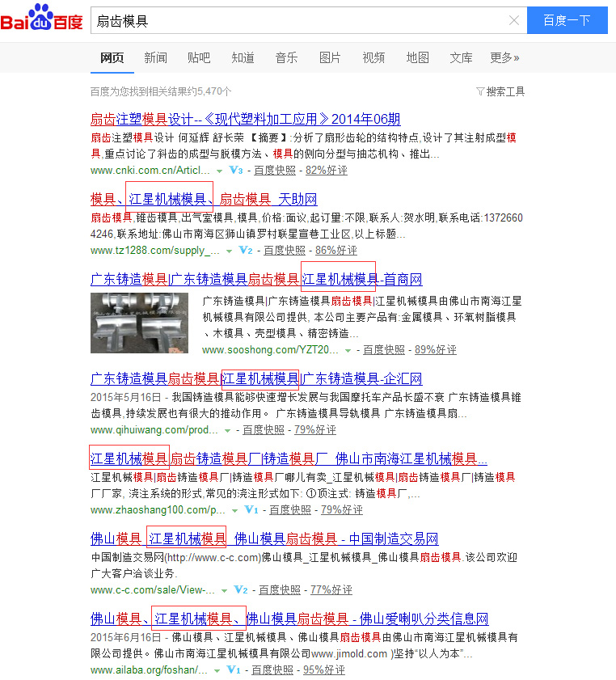The height and width of the screenshot is (680, 616).
Task: Open 百度快照 for the ailaba result
Action: tap(272, 670)
